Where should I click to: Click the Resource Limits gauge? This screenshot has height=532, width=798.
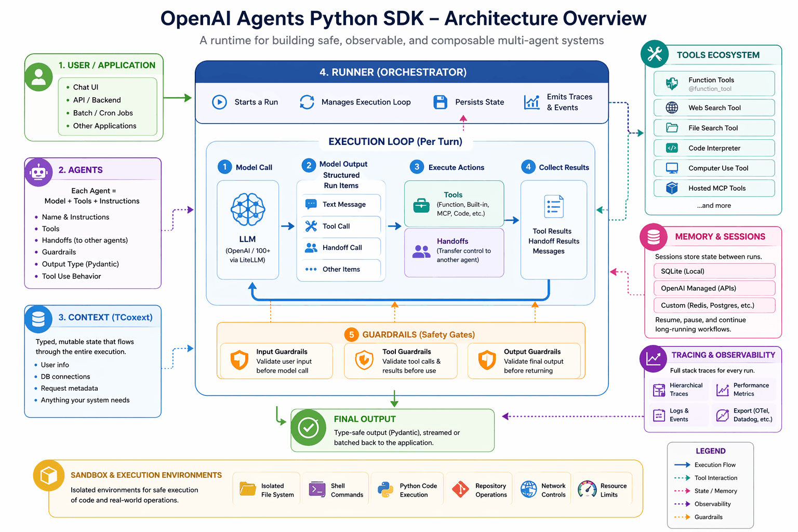pos(588,489)
